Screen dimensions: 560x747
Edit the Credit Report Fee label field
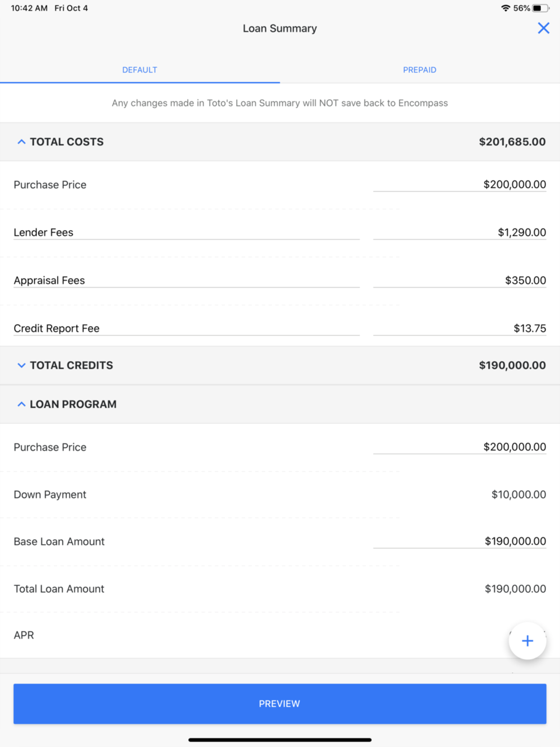coord(186,328)
